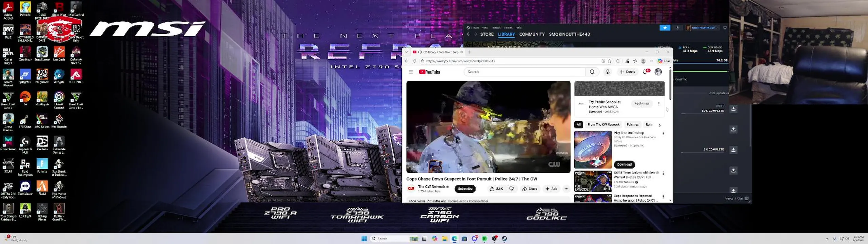Select the Ubisoft Connect desktop icon

[59, 100]
